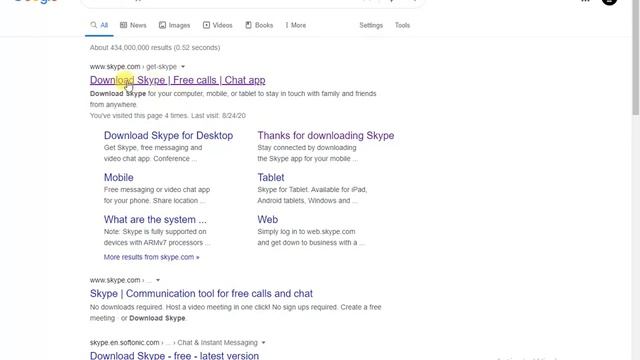Click the News tab newspaper icon

coord(123,25)
